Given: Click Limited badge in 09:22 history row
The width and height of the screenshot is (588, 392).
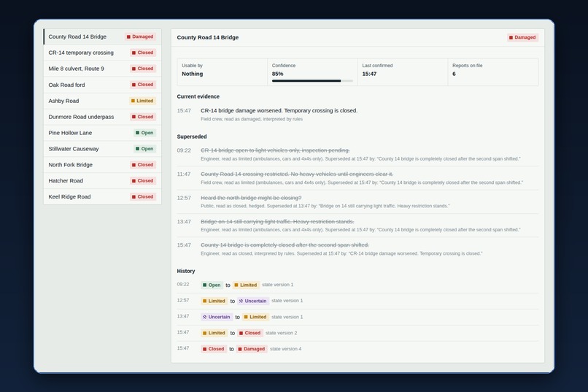Looking at the screenshot, I should tap(246, 285).
